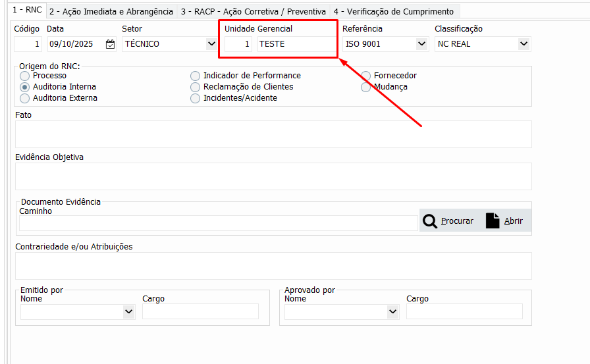Image resolution: width=590 pixels, height=364 pixels.
Task: Select the Auditoria Externa radio button
Action: (25, 98)
